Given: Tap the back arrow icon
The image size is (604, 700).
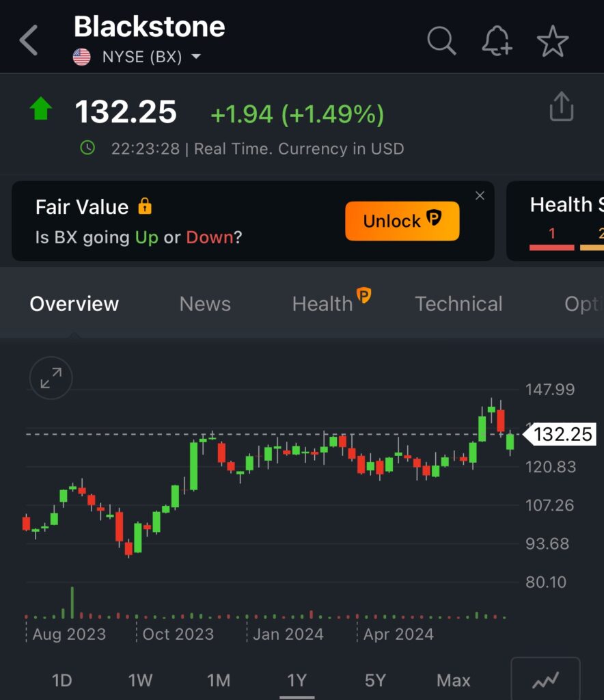Looking at the screenshot, I should pyautogui.click(x=29, y=41).
